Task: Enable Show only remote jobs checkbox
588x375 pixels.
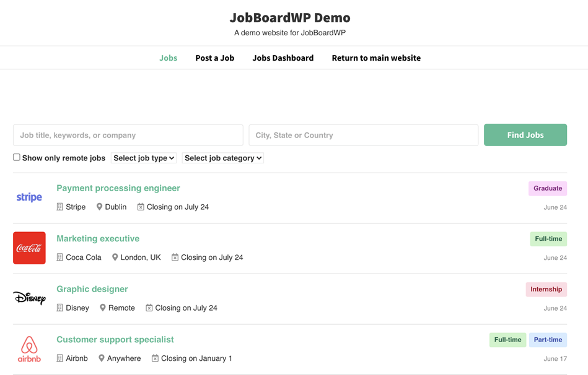Action: pyautogui.click(x=17, y=157)
